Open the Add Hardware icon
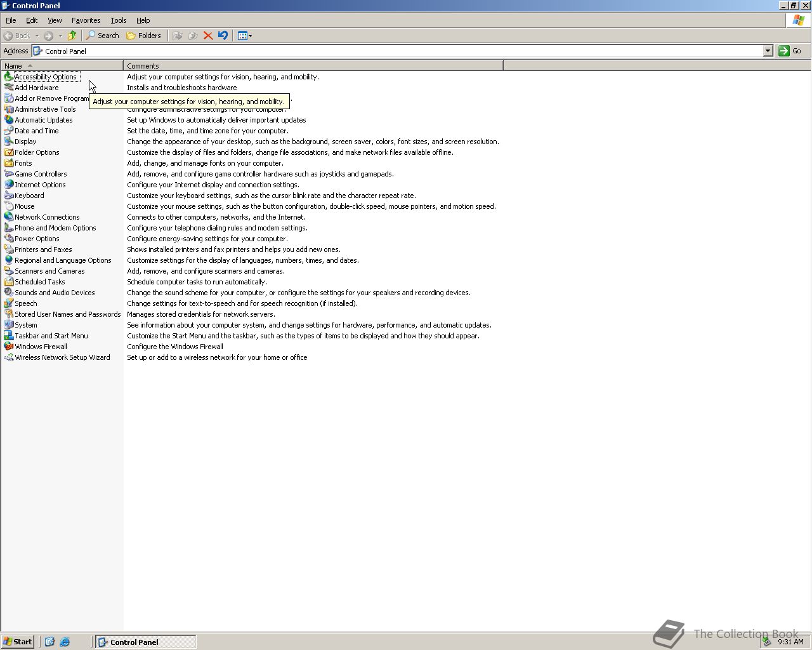Screen dimensions: 812x650 point(9,88)
